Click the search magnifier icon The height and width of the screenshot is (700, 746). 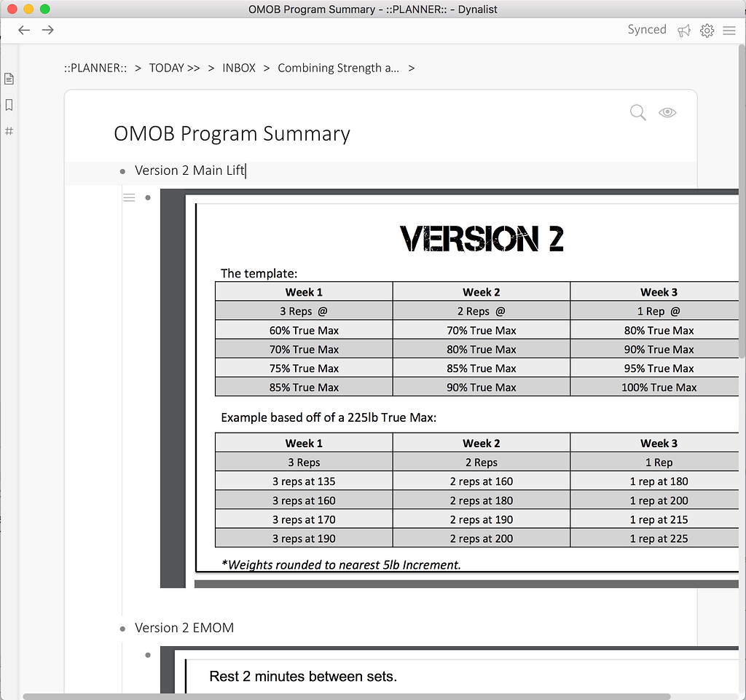click(x=637, y=112)
